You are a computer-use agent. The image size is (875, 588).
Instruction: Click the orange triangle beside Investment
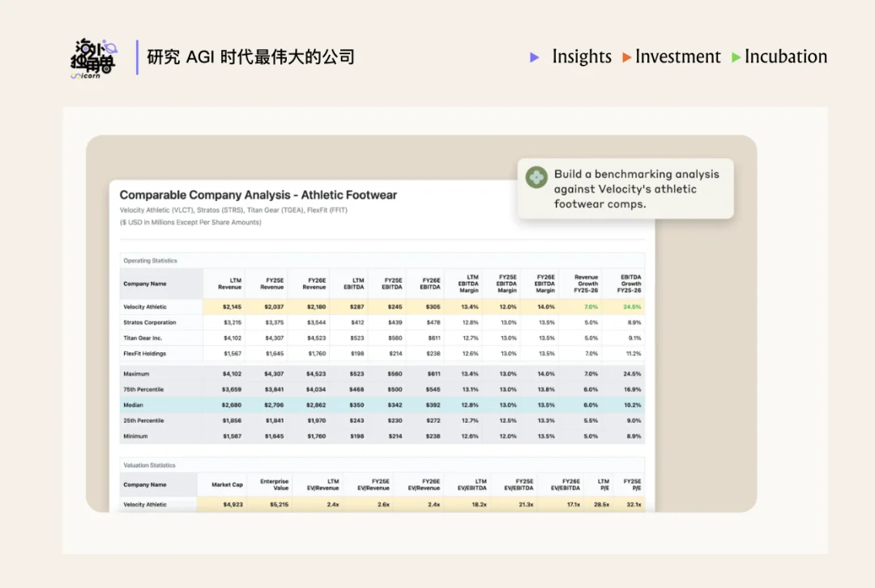click(625, 58)
